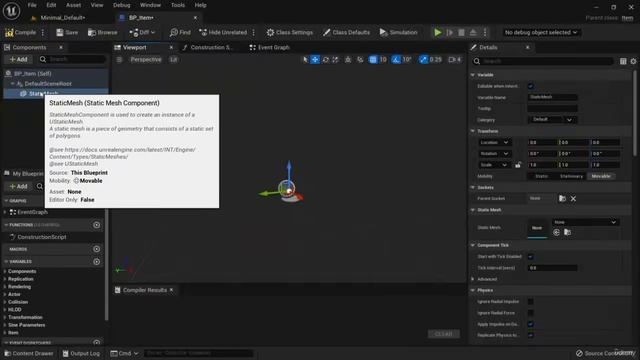640x360 pixels.
Task: Open the Perspective view mode dropdown
Action: click(x=146, y=60)
